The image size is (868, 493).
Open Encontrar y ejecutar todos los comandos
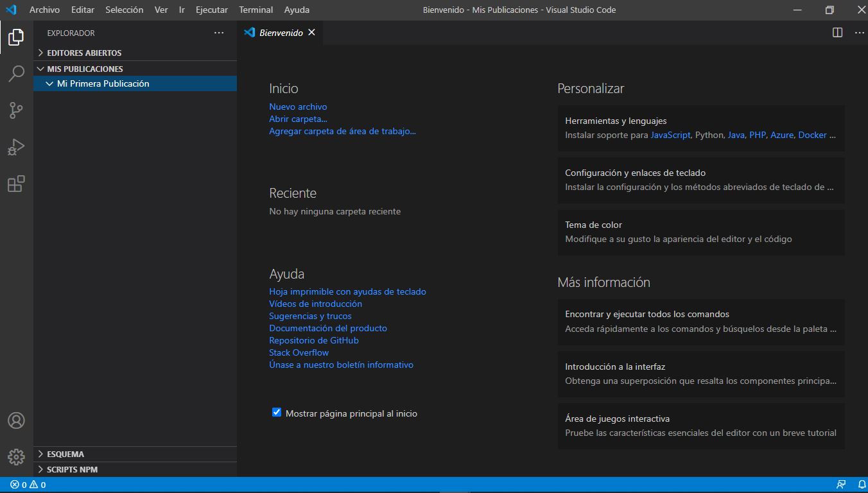(701, 322)
